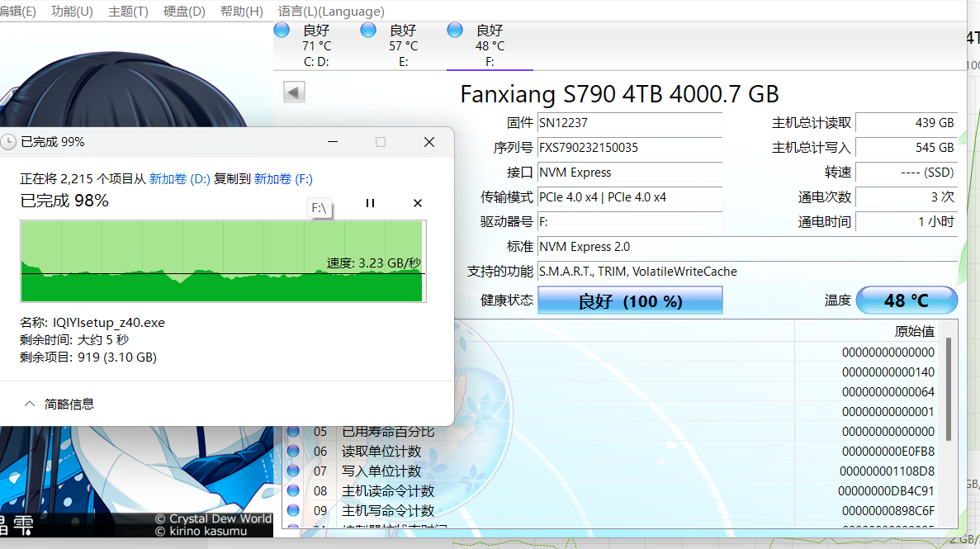Select the 读取单位计数 attribute row

pos(613,452)
